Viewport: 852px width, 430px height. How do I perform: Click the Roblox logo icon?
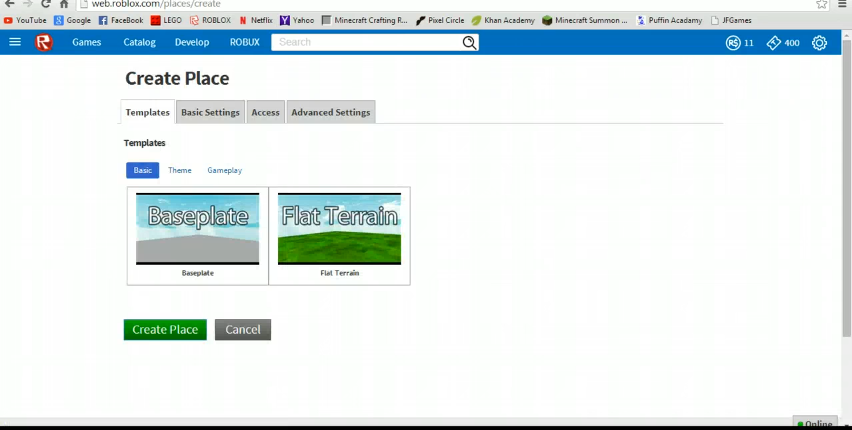pos(44,42)
